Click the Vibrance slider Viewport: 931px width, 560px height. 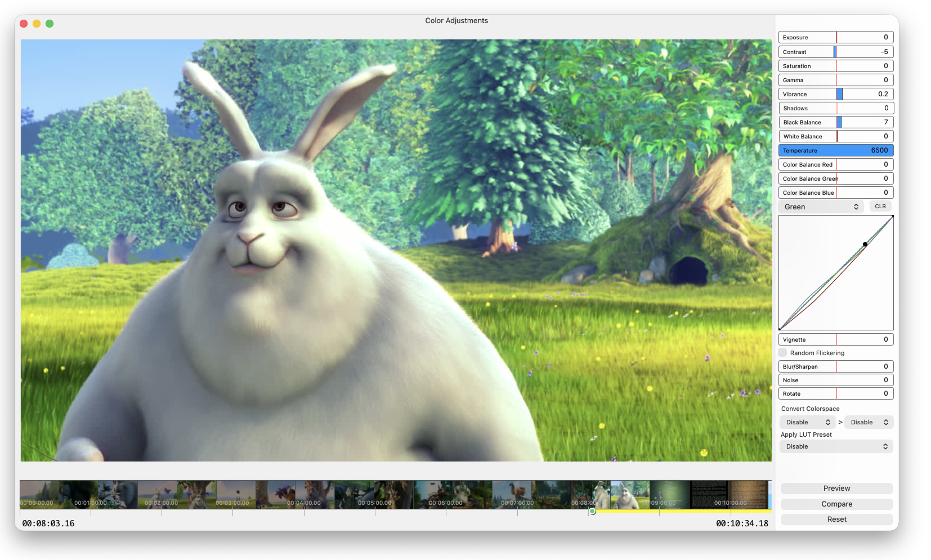[x=836, y=94]
